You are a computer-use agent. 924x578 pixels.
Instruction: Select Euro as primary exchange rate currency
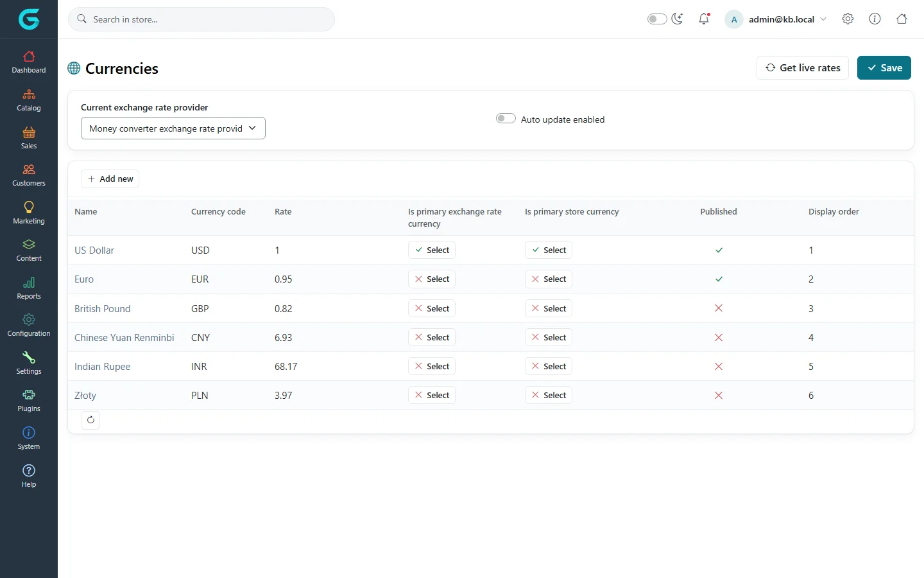click(x=432, y=279)
